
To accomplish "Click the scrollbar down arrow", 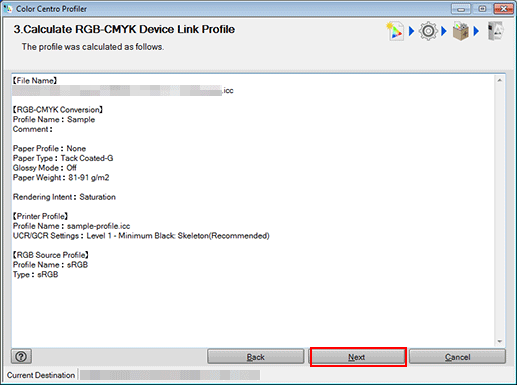I will coord(500,341).
